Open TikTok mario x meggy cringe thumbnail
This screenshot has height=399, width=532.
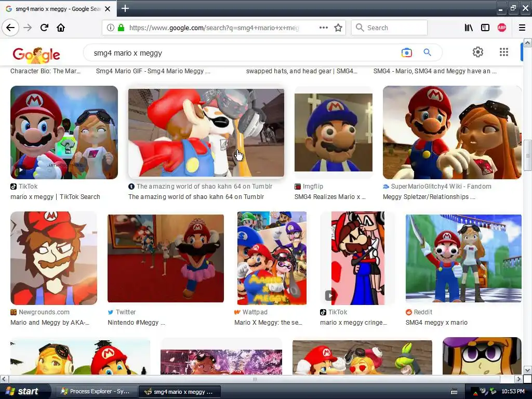coord(358,258)
